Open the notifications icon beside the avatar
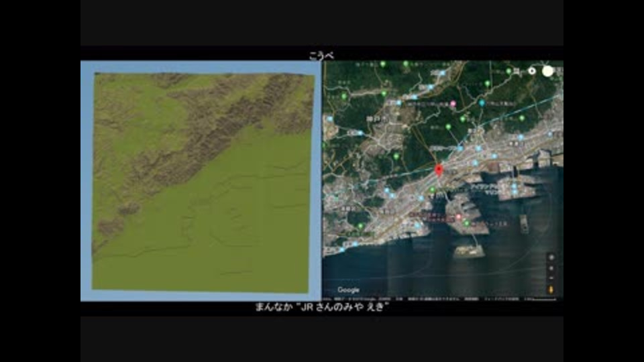 (x=532, y=71)
